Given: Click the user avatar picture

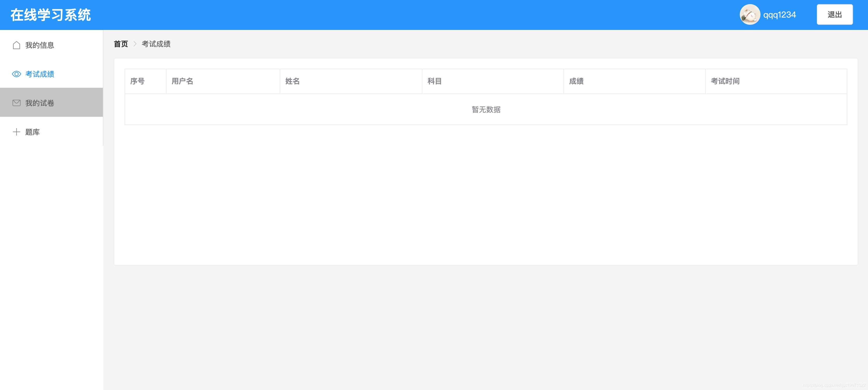Looking at the screenshot, I should pos(749,15).
